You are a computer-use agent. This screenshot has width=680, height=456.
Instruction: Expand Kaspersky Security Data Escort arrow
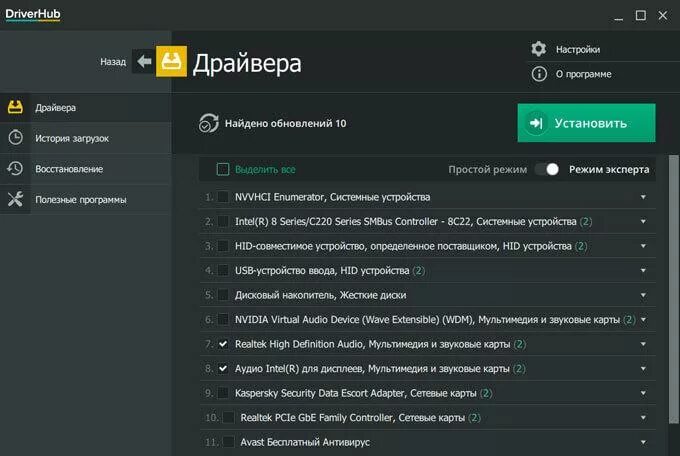[643, 393]
